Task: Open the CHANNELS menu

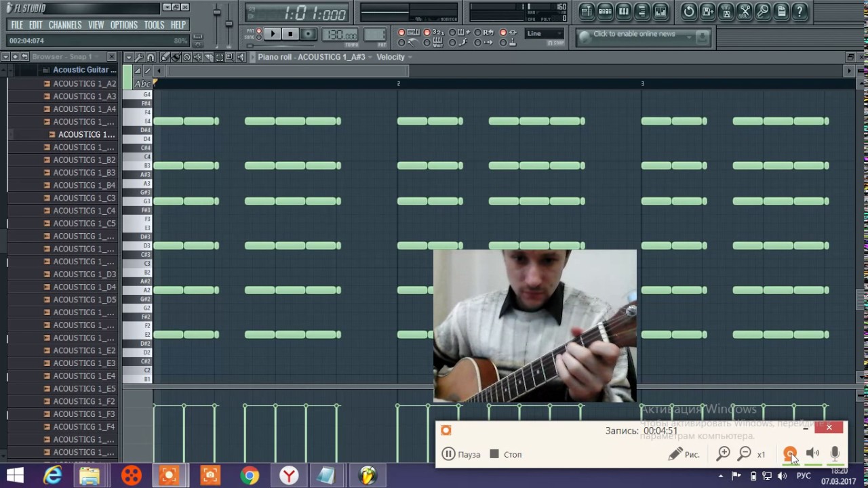Action: tap(65, 25)
